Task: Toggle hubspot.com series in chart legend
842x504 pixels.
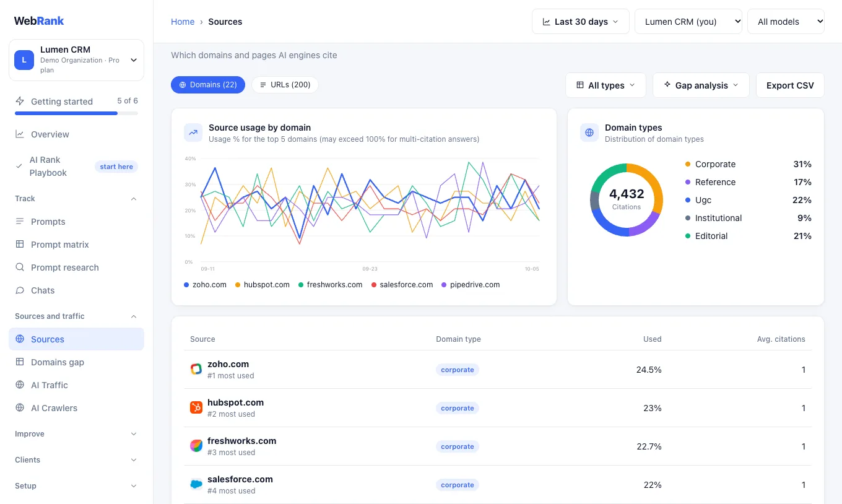Action: [263, 285]
